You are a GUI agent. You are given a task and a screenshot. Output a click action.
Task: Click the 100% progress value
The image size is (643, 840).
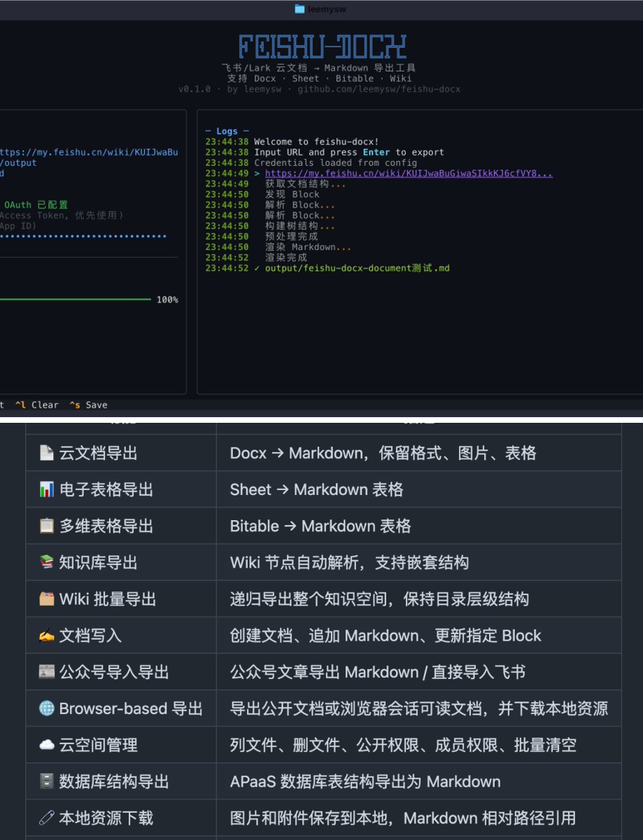click(x=167, y=300)
